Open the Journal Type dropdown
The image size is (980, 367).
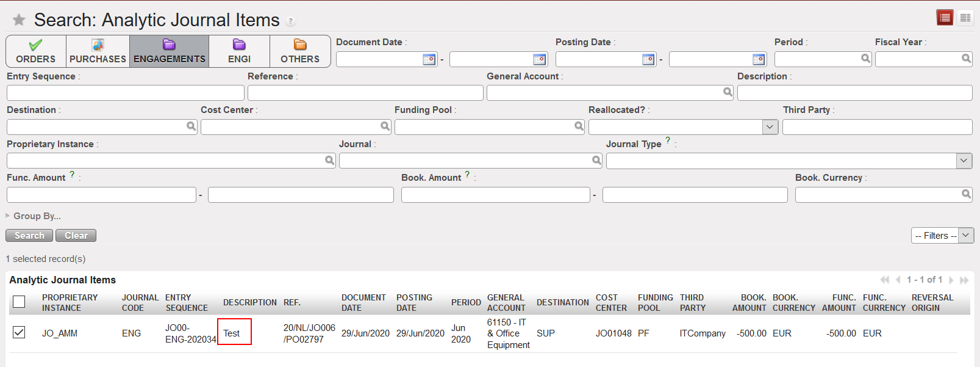coord(964,161)
